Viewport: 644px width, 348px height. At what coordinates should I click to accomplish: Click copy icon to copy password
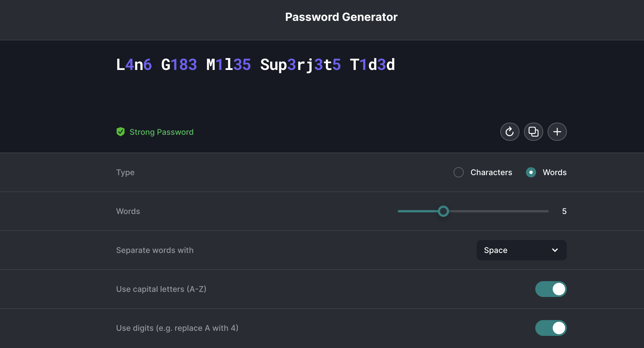[x=533, y=132]
